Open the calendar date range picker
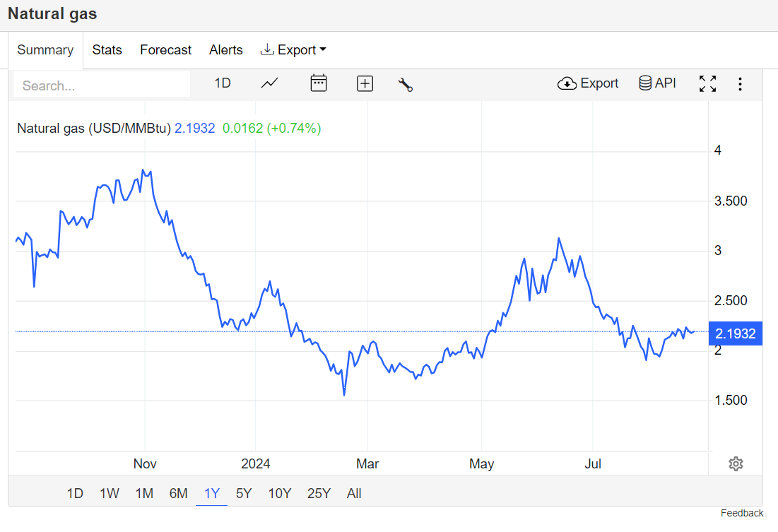The width and height of the screenshot is (778, 532). [x=319, y=83]
